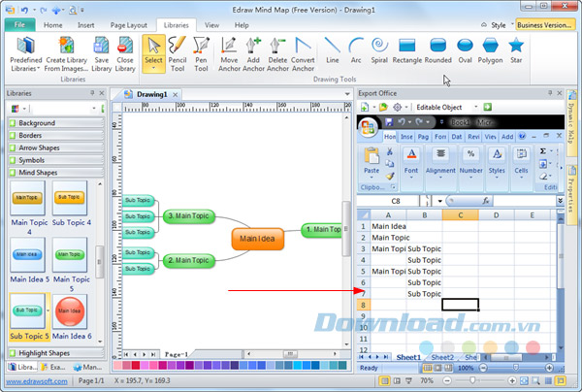Viewport: 582px width, 392px height.
Task: Select the Main Idea node
Action: 258,239
